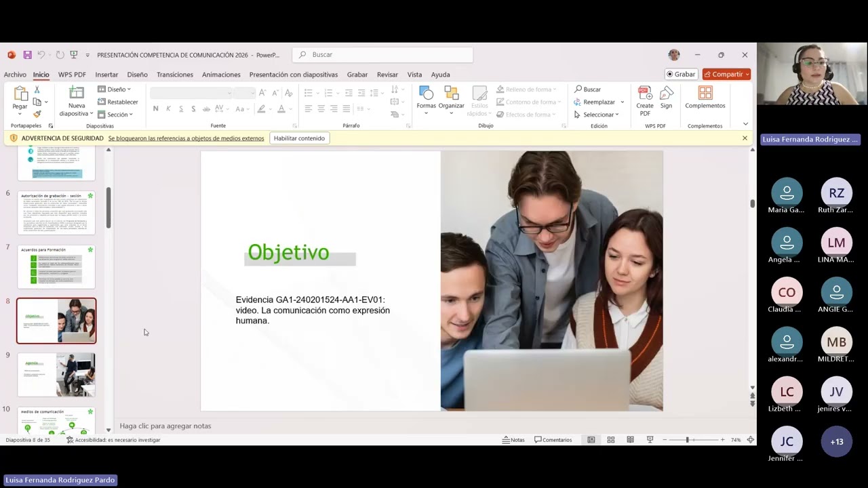
Task: Click the Reemplazar button
Action: pyautogui.click(x=595, y=102)
